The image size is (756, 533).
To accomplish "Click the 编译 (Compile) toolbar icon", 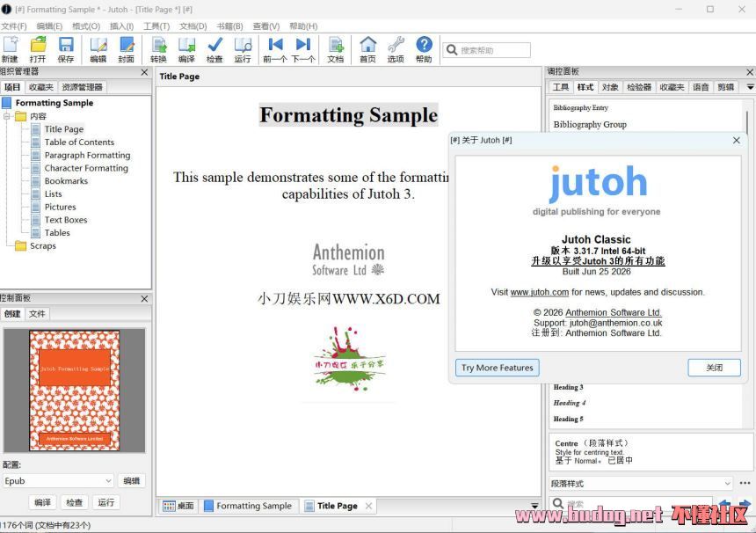I will [x=186, y=49].
